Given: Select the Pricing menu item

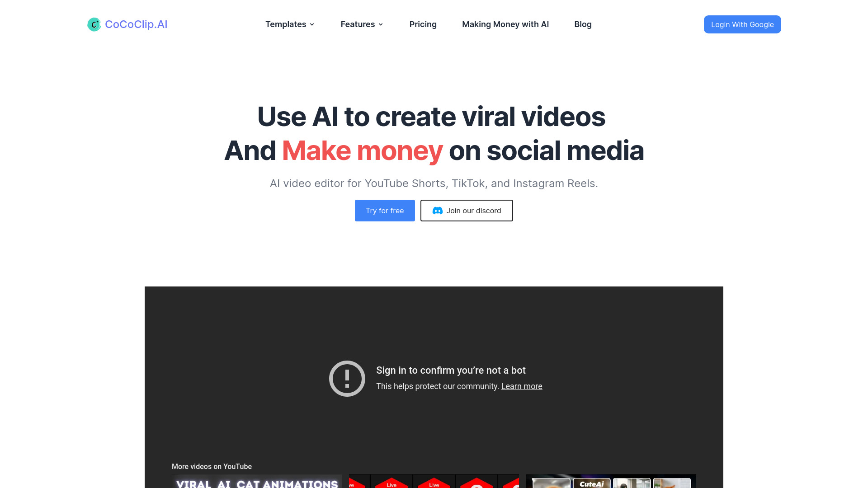Looking at the screenshot, I should pos(423,24).
